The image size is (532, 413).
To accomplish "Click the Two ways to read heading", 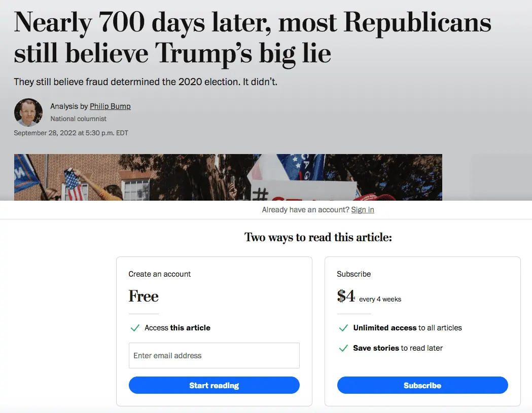I will tap(318, 237).
